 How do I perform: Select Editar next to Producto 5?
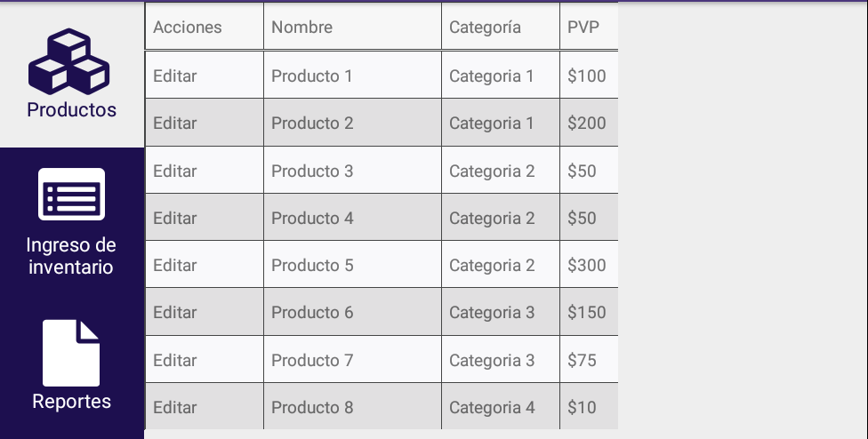[x=175, y=265]
